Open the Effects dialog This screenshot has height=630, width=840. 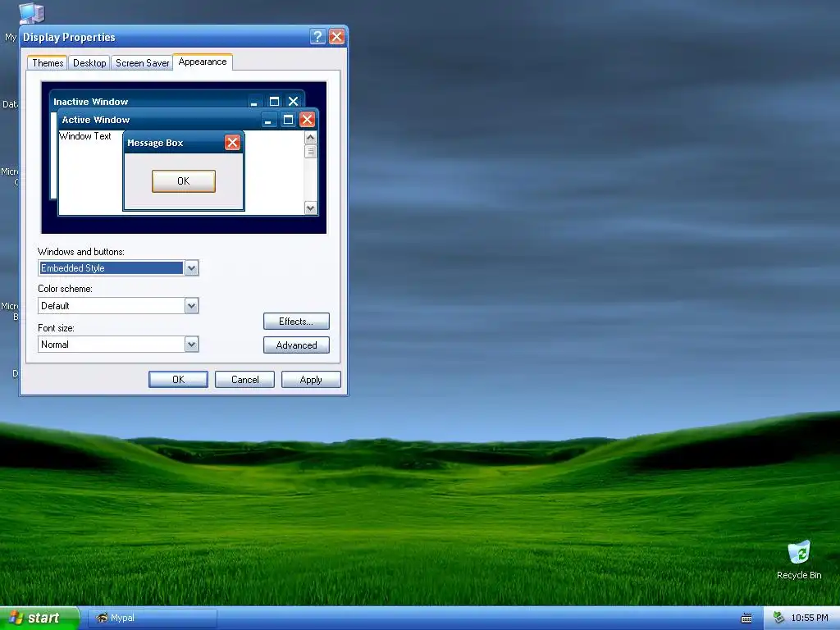click(x=296, y=322)
